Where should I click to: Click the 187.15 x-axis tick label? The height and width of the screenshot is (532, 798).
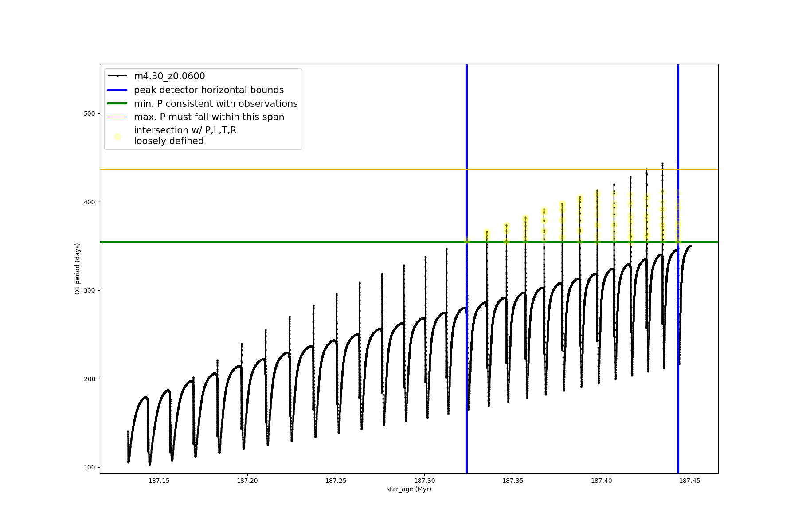[159, 481]
